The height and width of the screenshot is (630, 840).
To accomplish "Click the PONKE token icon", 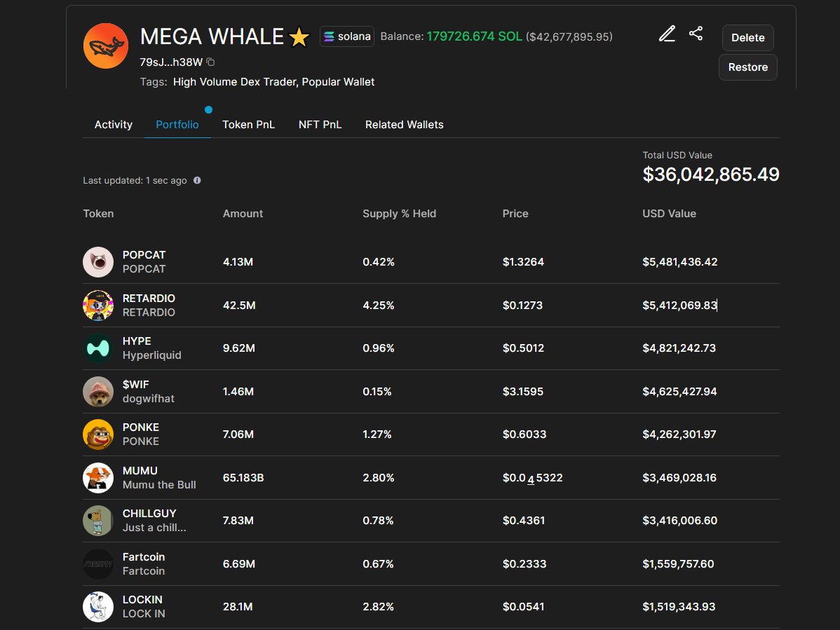I will click(x=98, y=434).
